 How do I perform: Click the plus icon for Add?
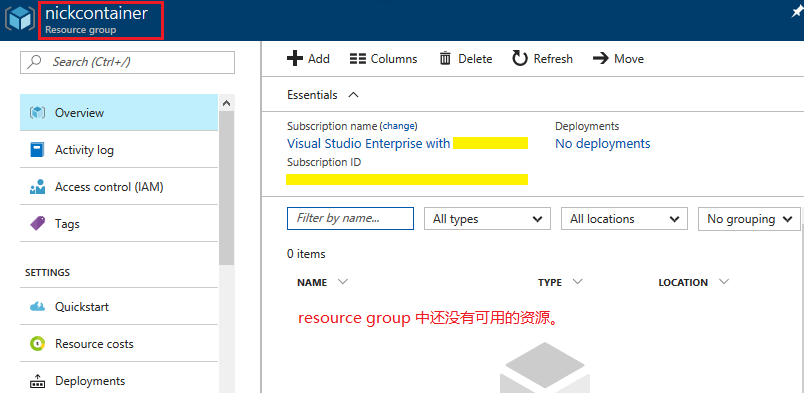click(x=295, y=58)
